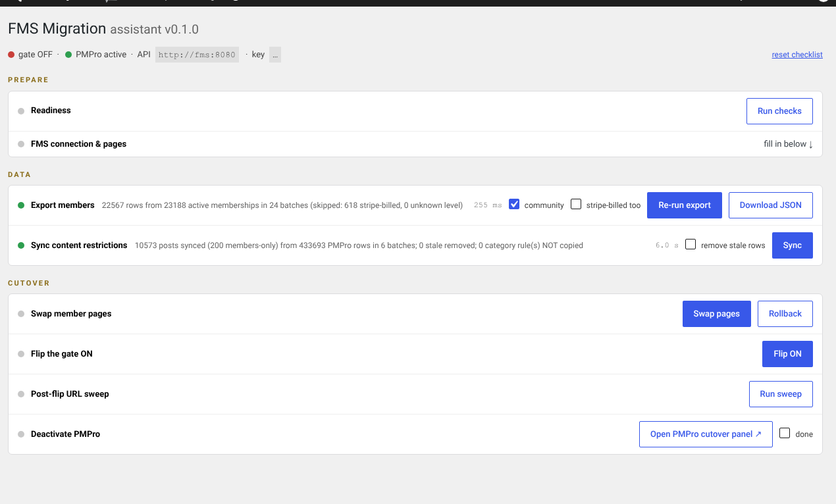Download the exported JSON file
This screenshot has width=836, height=504.
(770, 205)
